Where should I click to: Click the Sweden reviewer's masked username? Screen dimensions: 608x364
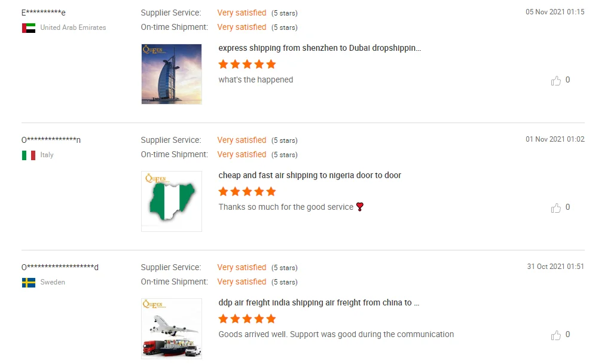(60, 267)
